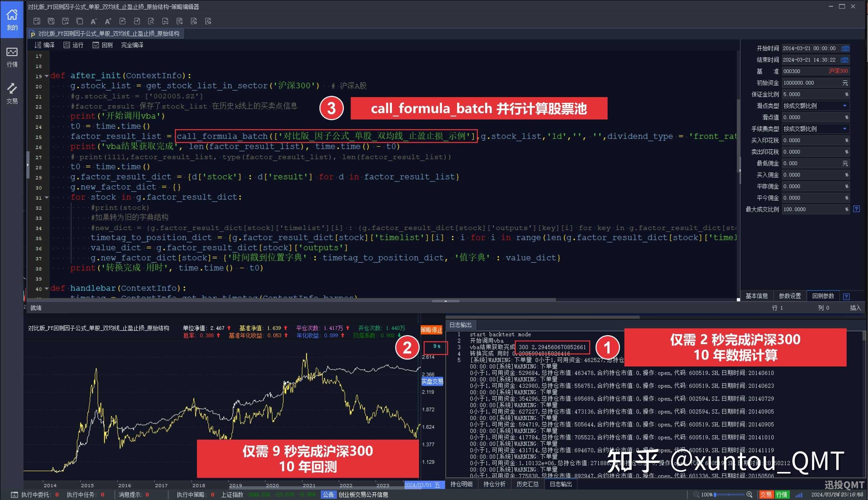The width and height of the screenshot is (868, 500).
Task: Switch to 参数设置 tab
Action: 789,296
